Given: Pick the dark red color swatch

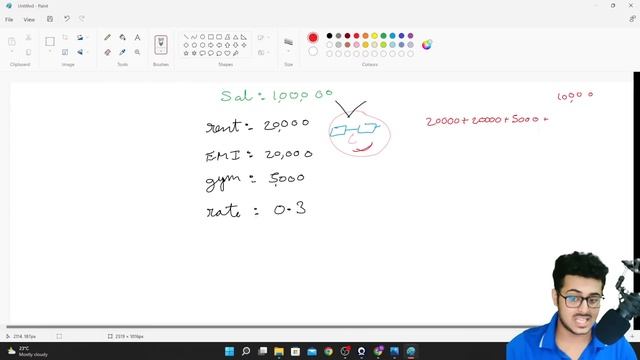Looking at the screenshot, I should click(347, 36).
